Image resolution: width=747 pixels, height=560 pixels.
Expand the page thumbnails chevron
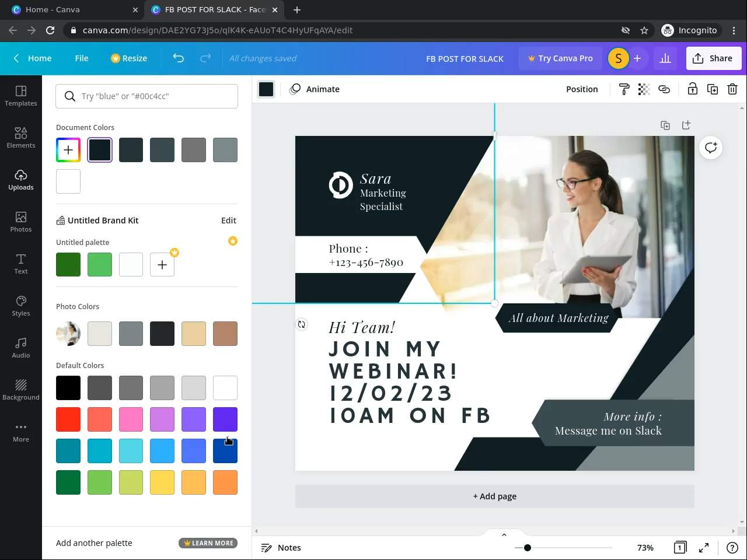(504, 534)
